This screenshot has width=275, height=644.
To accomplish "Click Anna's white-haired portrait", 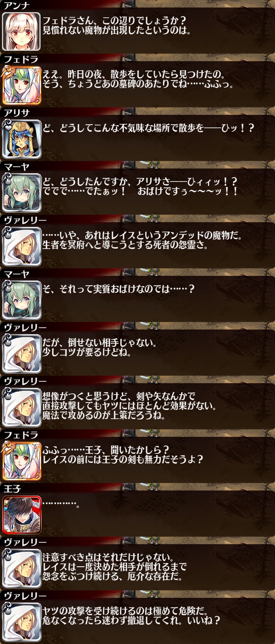I will 21,31.
